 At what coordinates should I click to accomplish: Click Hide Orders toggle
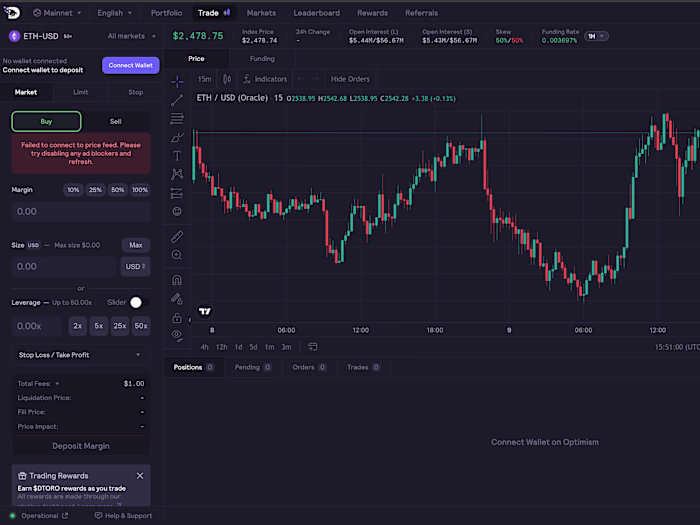coord(350,79)
